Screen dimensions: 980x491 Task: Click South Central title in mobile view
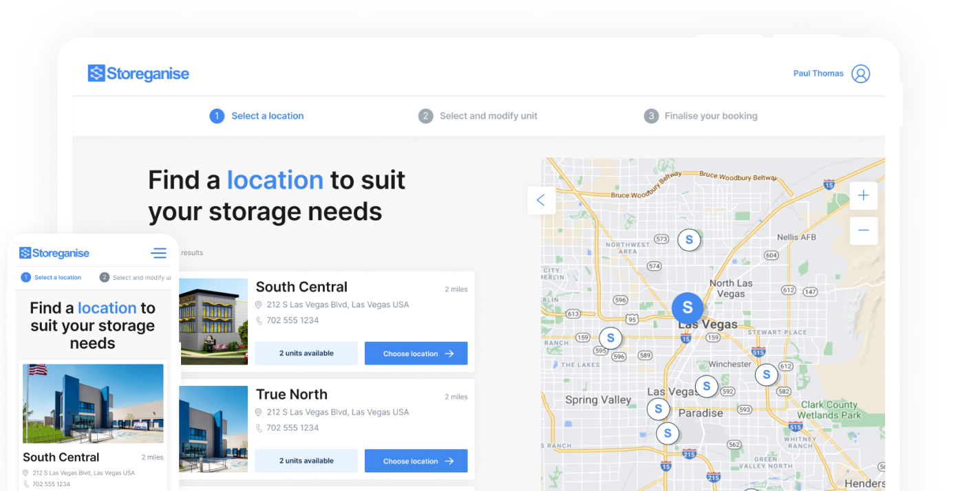[x=61, y=457]
